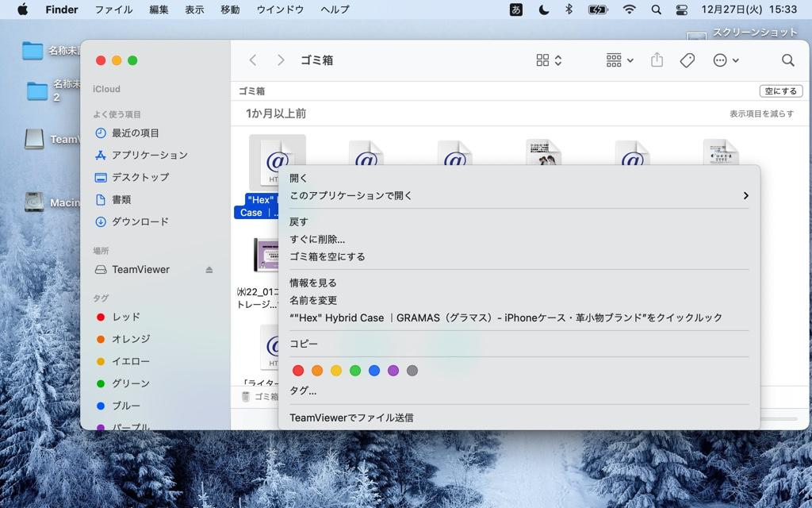812x508 pixels.
Task: Go back with the left chevron arrow
Action: (253, 60)
